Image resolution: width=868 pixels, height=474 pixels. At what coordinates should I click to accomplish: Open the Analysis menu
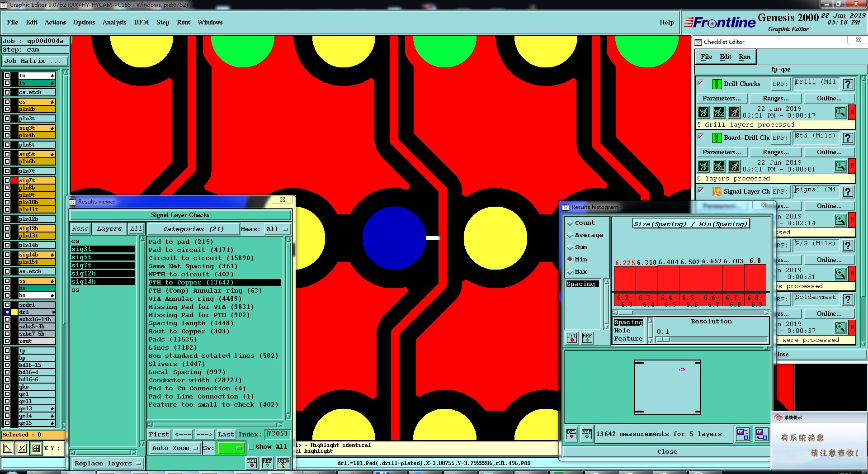coord(114,22)
